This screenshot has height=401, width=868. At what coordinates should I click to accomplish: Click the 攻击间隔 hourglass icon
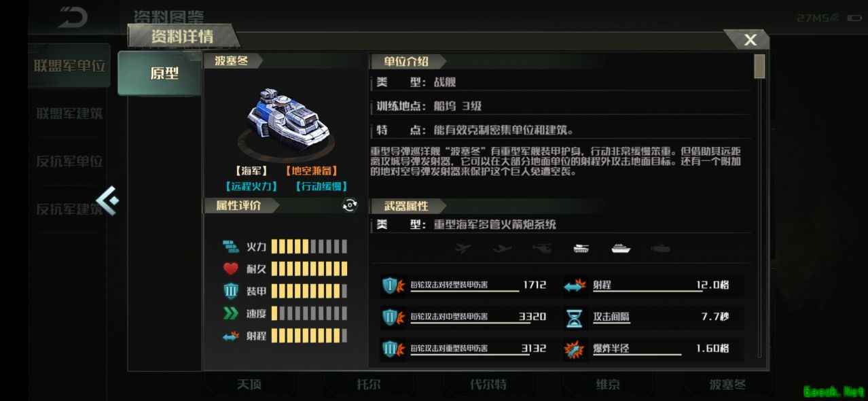[x=575, y=317]
